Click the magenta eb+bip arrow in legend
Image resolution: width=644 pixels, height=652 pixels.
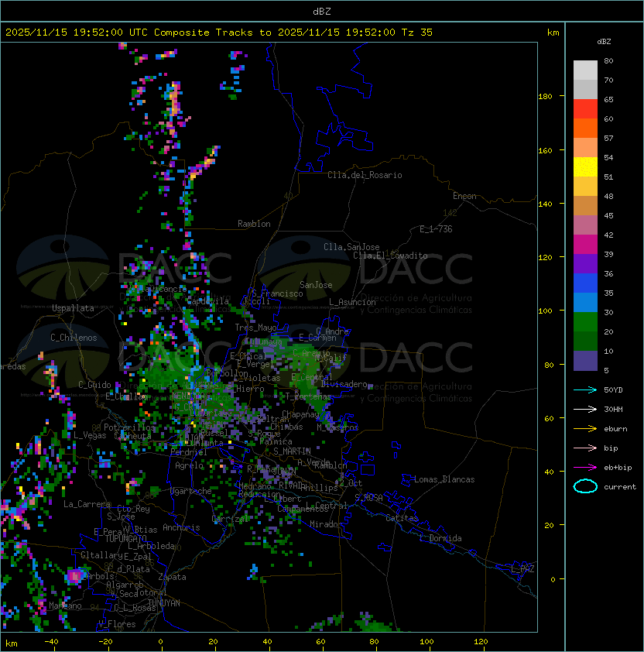point(585,468)
